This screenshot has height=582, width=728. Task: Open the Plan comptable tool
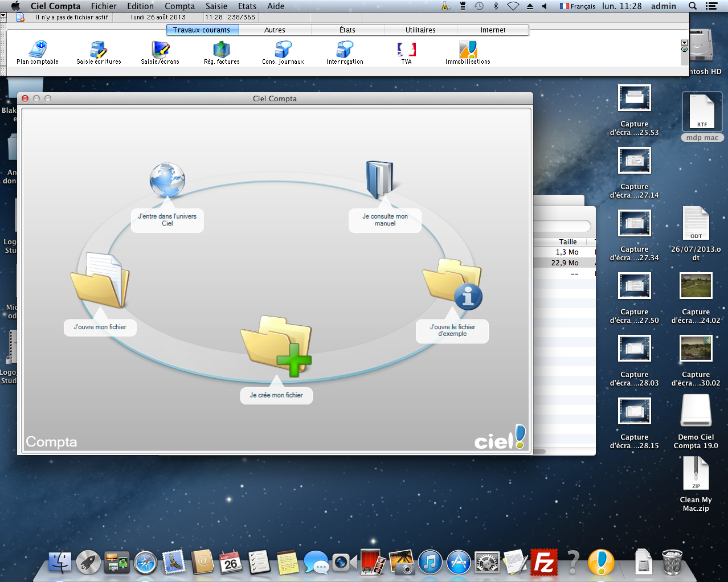38,53
